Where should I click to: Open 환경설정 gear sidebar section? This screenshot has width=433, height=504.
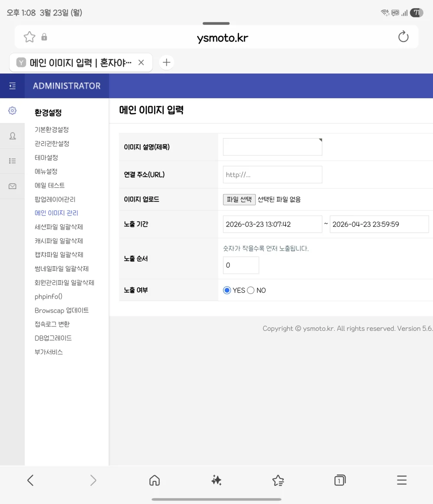12,110
